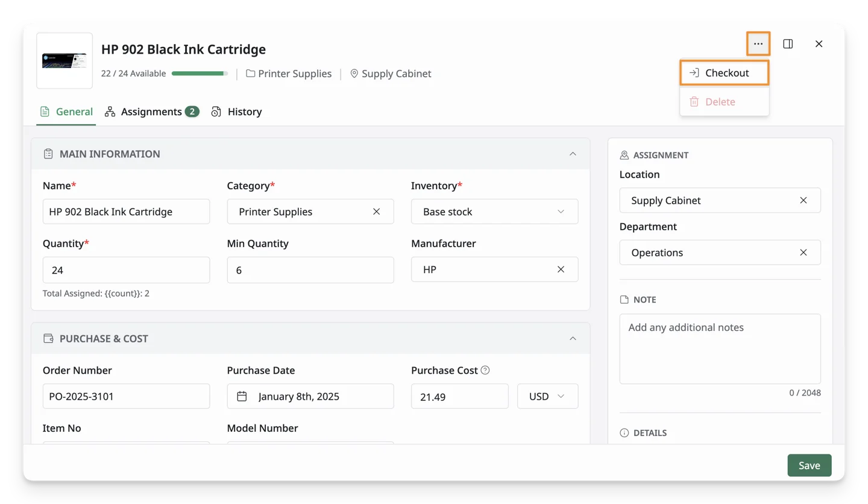The height and width of the screenshot is (504, 868).
Task: Go to the History tab
Action: (236, 112)
